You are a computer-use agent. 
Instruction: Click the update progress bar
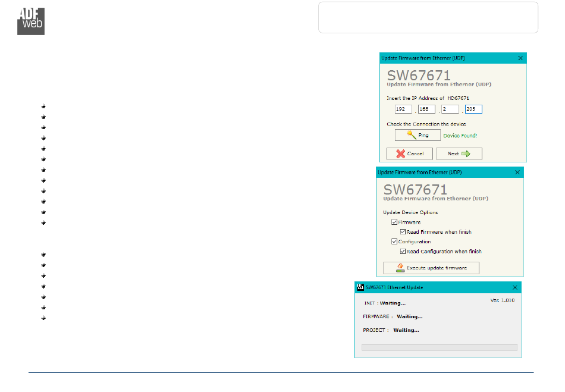click(x=440, y=347)
